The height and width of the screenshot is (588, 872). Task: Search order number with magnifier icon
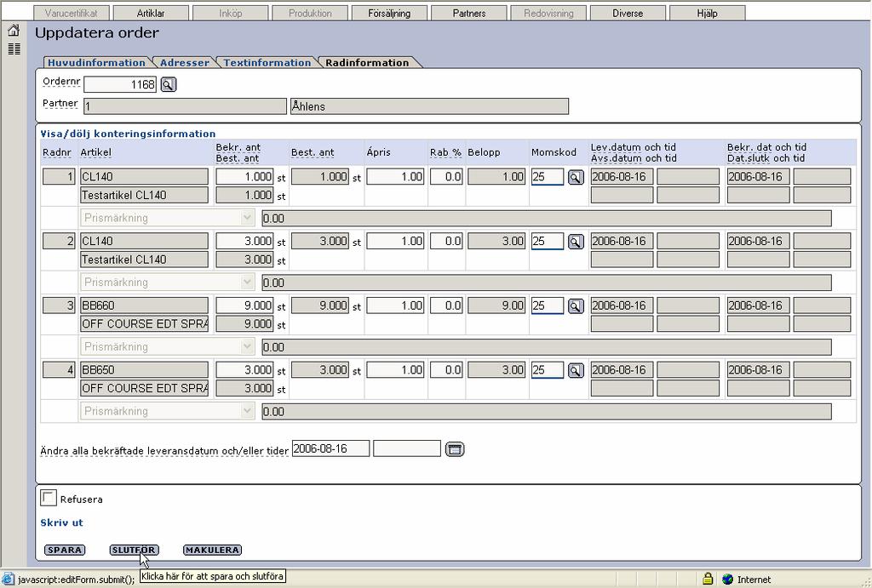coord(168,84)
